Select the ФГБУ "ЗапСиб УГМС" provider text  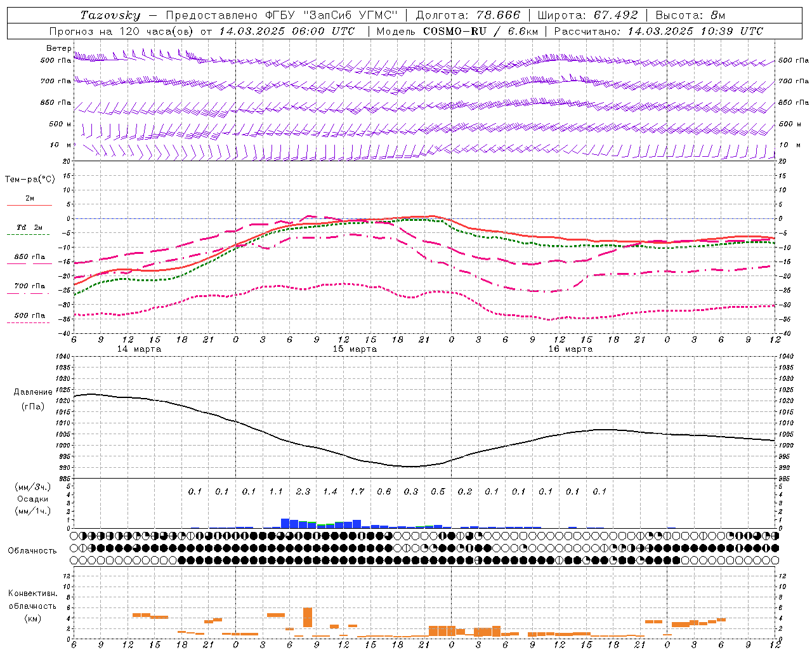click(x=330, y=15)
